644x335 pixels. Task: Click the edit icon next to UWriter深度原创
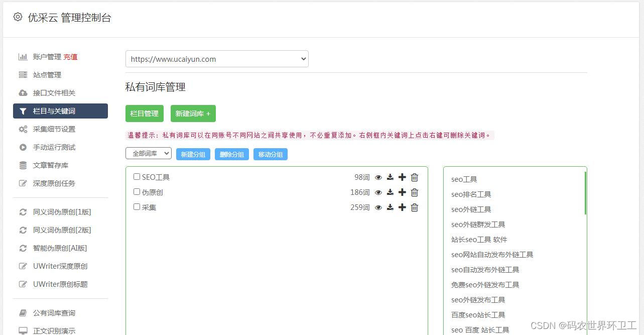(23, 266)
